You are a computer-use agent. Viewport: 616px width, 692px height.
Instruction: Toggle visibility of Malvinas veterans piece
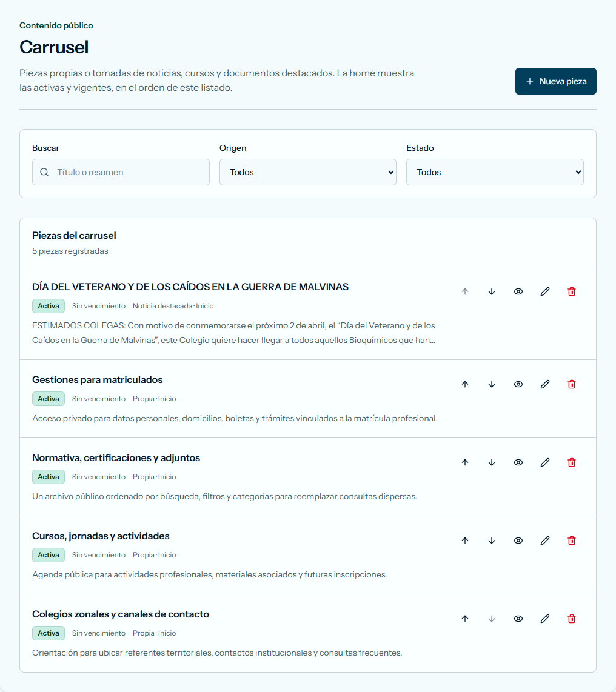pyautogui.click(x=518, y=291)
